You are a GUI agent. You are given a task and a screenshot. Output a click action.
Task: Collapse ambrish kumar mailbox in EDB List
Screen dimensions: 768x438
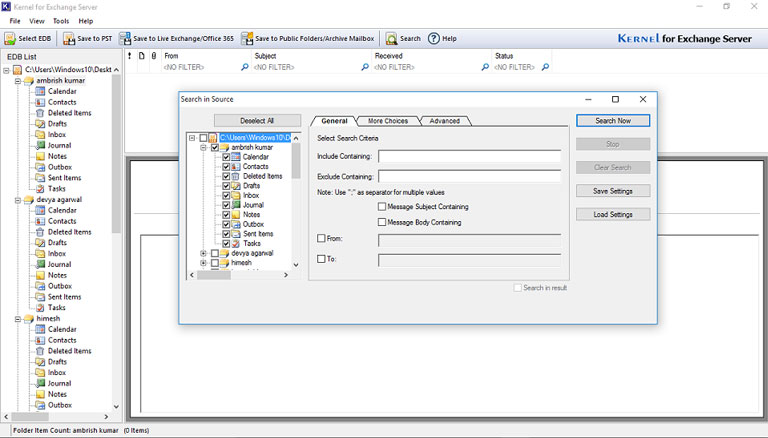tap(18, 81)
